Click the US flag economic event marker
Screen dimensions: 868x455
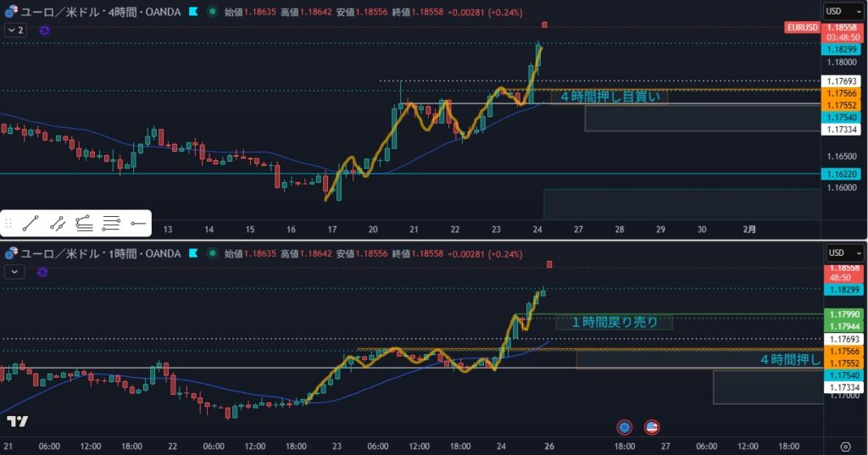click(651, 426)
